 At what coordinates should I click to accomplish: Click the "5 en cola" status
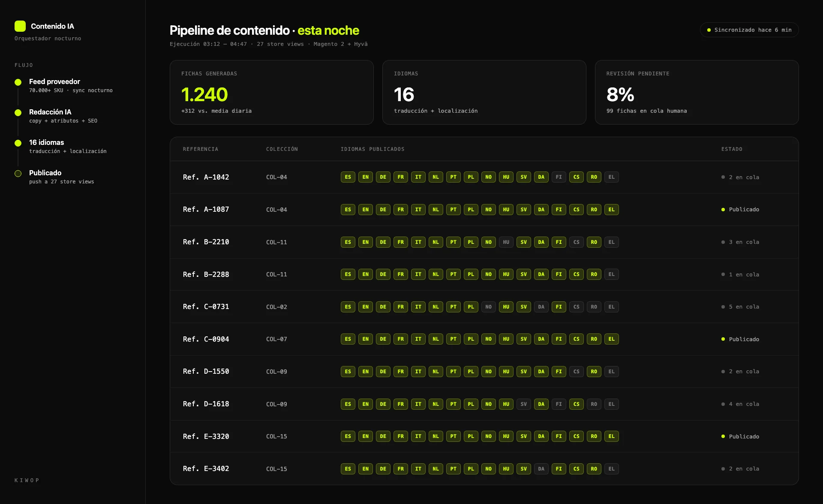tap(740, 307)
